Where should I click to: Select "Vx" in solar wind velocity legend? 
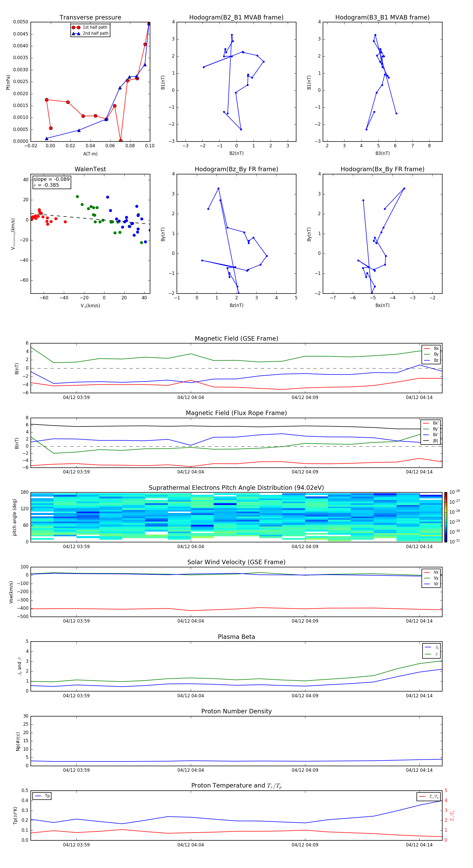coord(431,572)
